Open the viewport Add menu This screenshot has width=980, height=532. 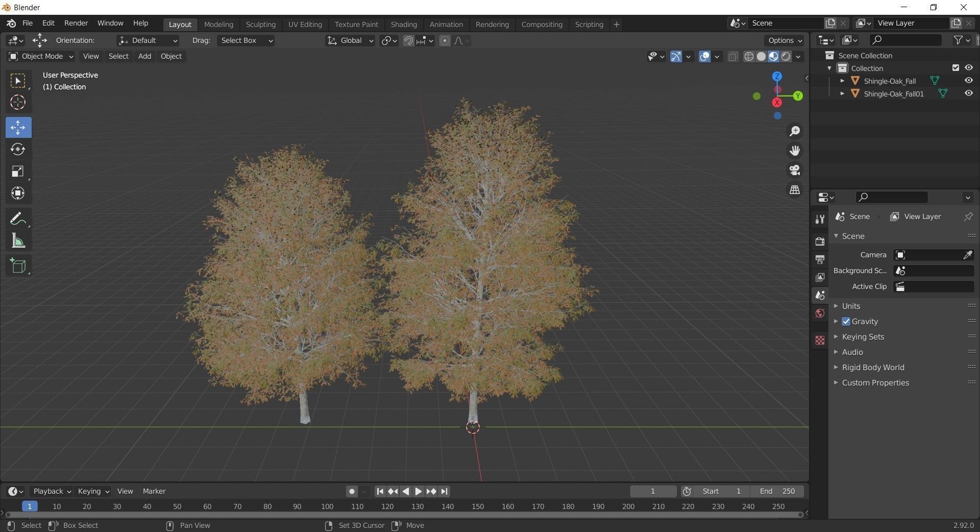pos(144,56)
